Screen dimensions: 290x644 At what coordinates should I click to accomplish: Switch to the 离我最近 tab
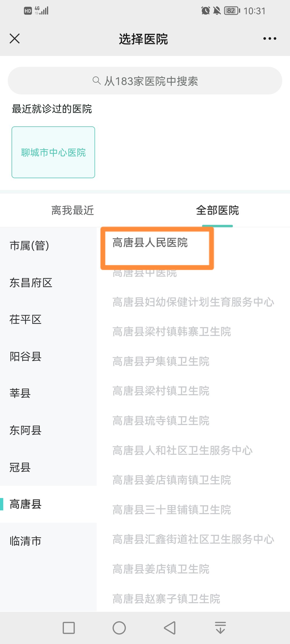tap(73, 210)
